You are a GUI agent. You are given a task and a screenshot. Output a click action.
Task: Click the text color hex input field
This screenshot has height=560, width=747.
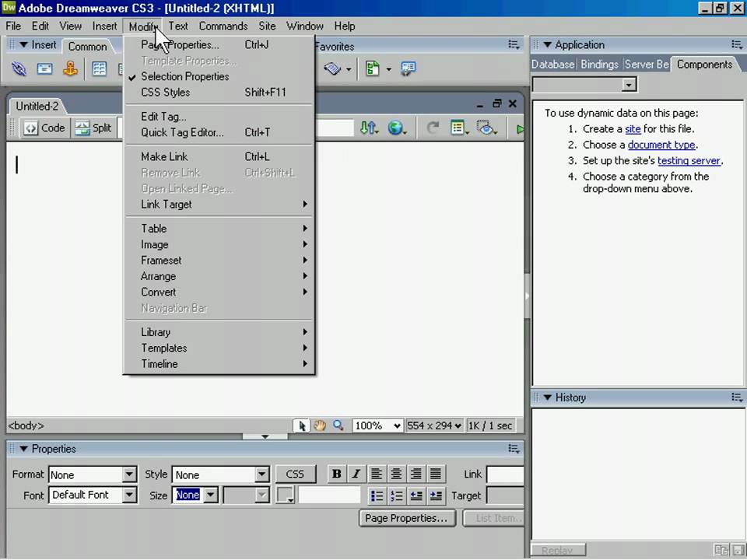tap(328, 495)
